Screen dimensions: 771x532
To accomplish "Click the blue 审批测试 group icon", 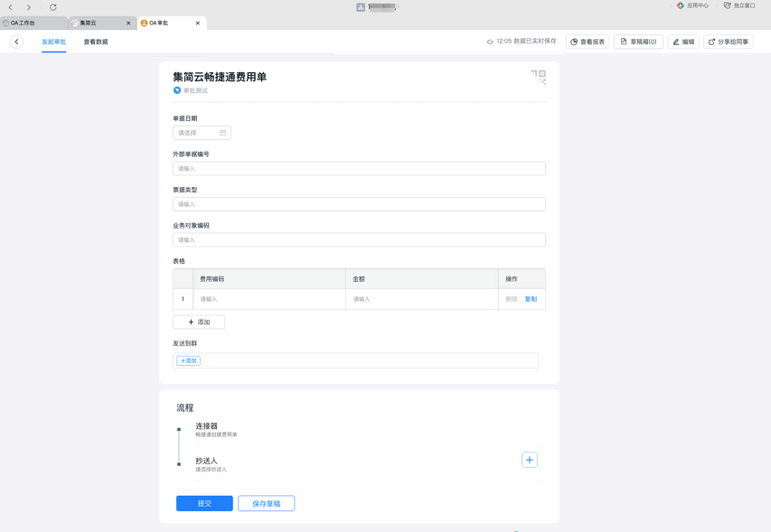I will click(x=177, y=90).
